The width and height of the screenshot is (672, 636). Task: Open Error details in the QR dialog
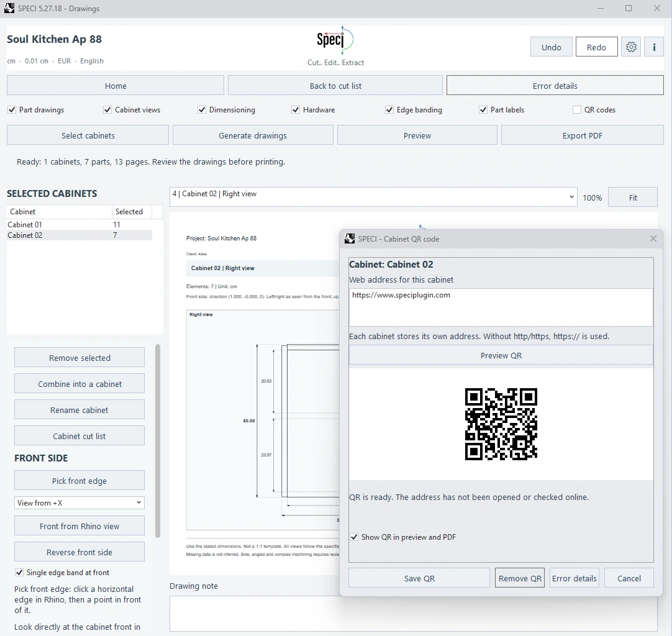[x=574, y=578]
